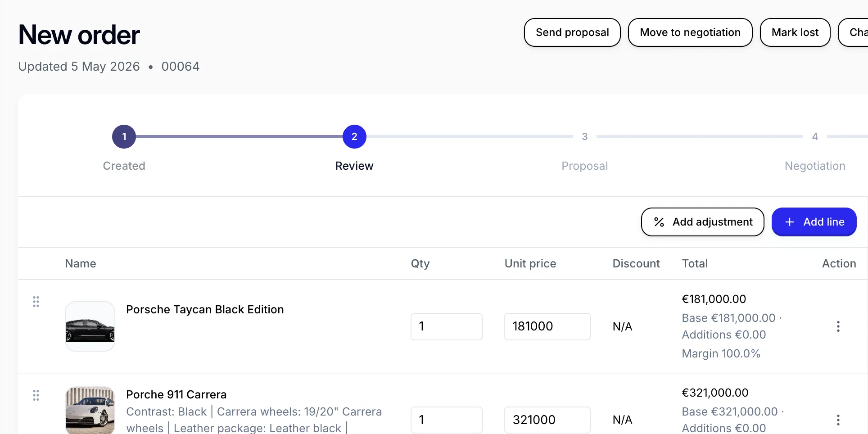Select step 1 Created circle
The width and height of the screenshot is (868, 434).
tap(124, 136)
